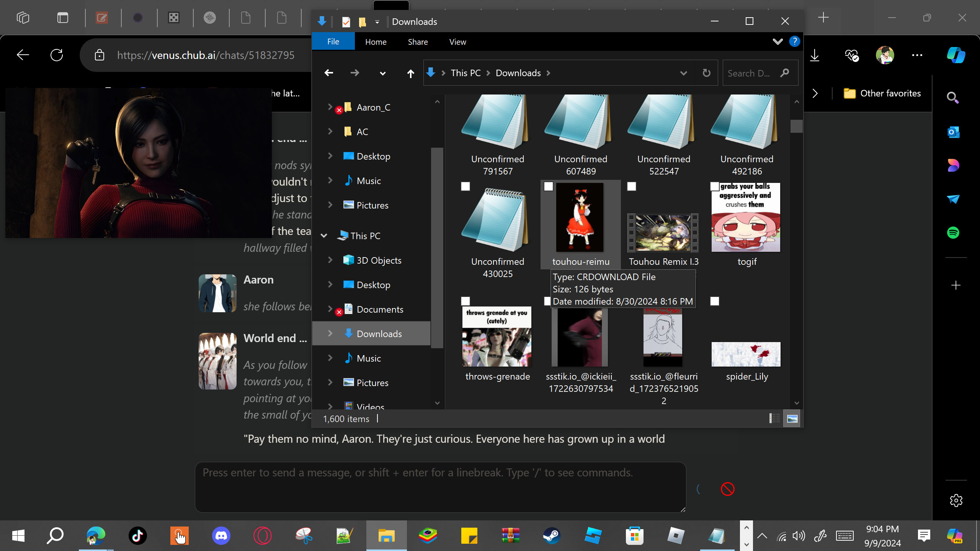Check the box on Unconfirmed 430025
Viewport: 980px width, 551px height.
[465, 186]
